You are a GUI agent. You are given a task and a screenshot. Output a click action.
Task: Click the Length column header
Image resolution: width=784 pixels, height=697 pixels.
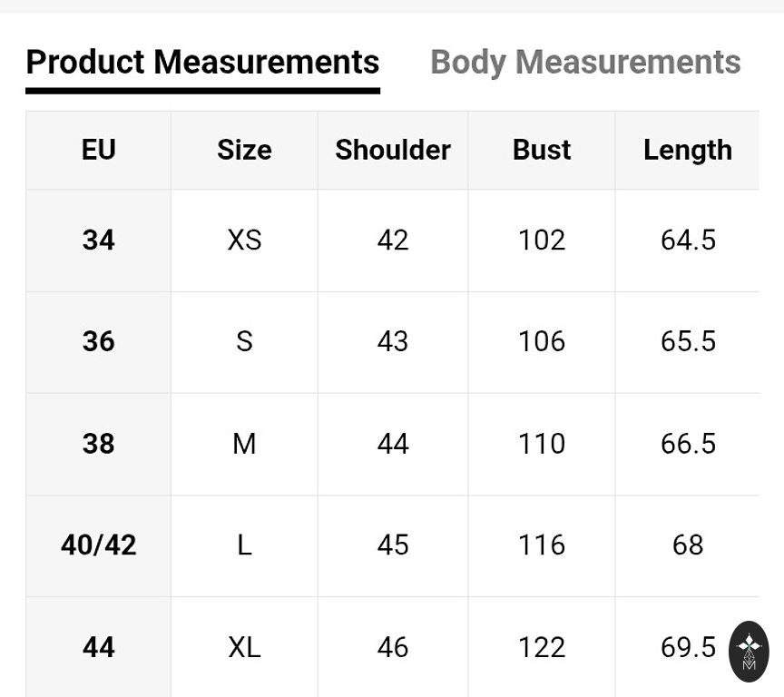[688, 150]
